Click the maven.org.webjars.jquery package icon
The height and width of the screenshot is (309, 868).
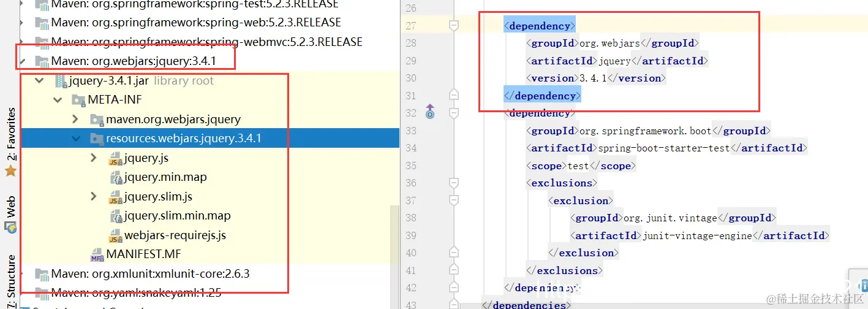coord(97,120)
